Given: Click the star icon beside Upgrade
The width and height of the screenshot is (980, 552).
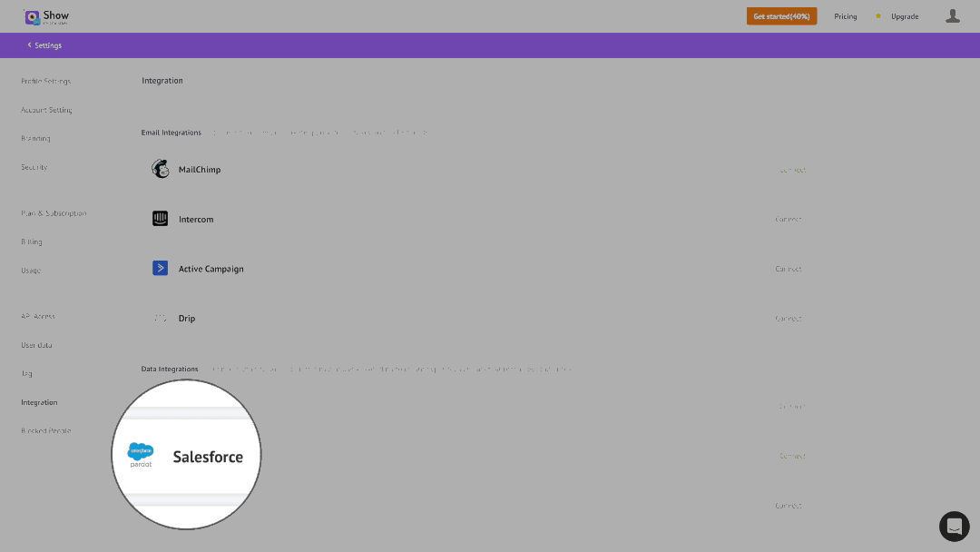Looking at the screenshot, I should click(878, 16).
